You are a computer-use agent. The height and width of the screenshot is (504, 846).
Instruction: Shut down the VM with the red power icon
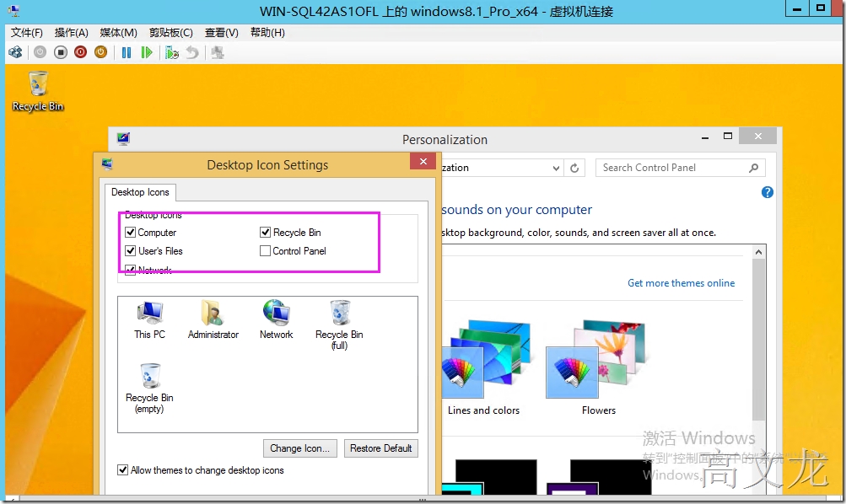[x=80, y=52]
